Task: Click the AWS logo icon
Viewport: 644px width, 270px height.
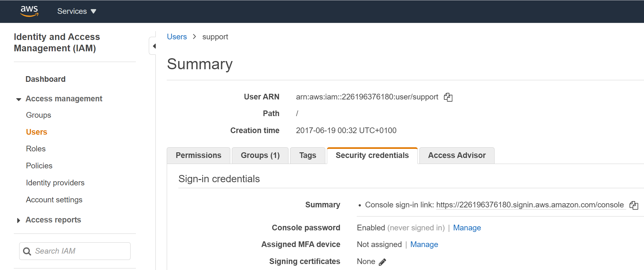Action: pos(29,11)
